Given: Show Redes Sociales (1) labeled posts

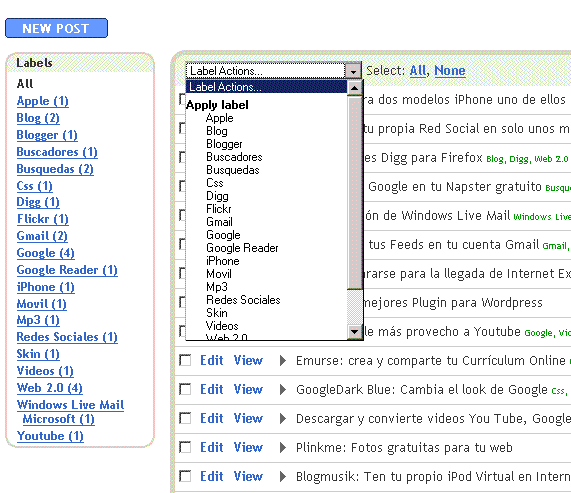Looking at the screenshot, I should tap(67, 337).
